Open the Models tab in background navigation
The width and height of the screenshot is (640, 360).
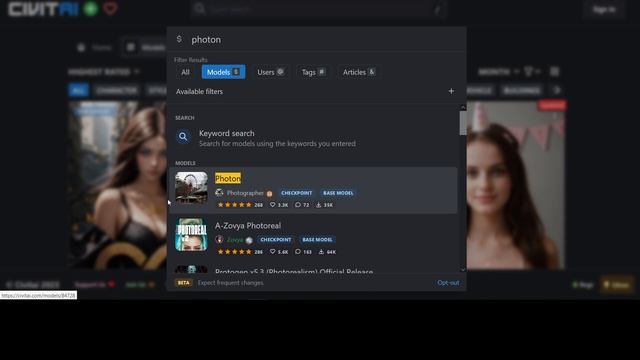pos(145,48)
